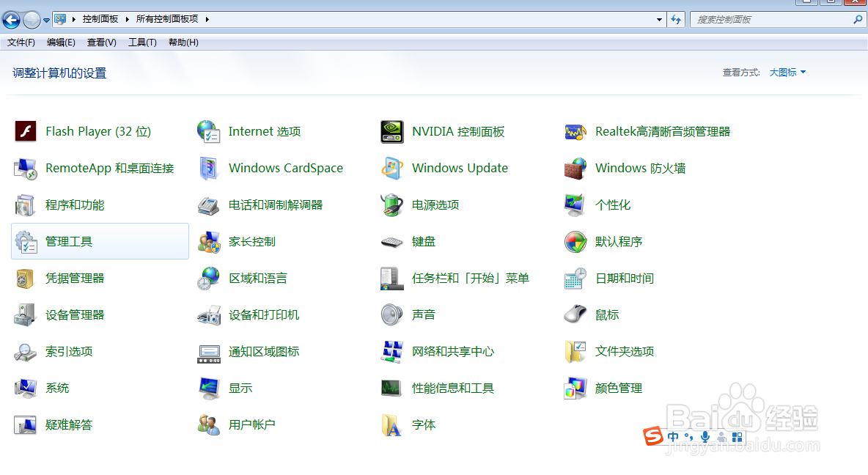868x475 pixels.
Task: Click the 设备管理器 label text
Action: click(75, 315)
